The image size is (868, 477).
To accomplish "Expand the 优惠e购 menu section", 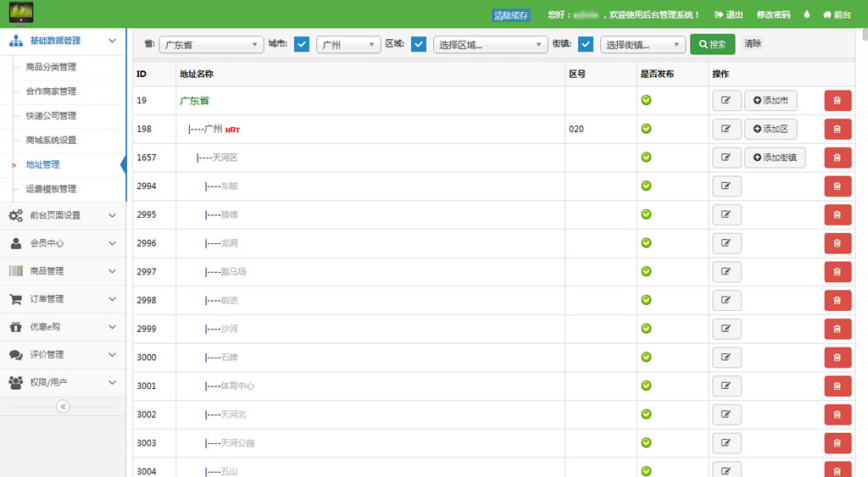I will coord(63,326).
